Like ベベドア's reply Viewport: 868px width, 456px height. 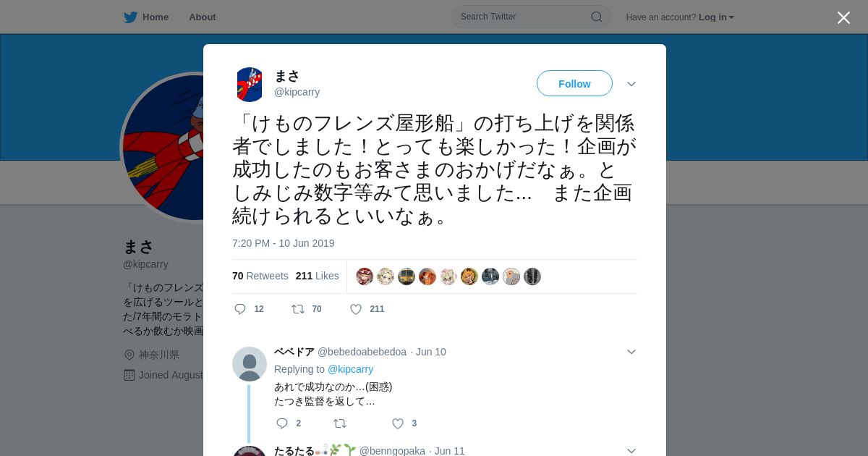(398, 423)
